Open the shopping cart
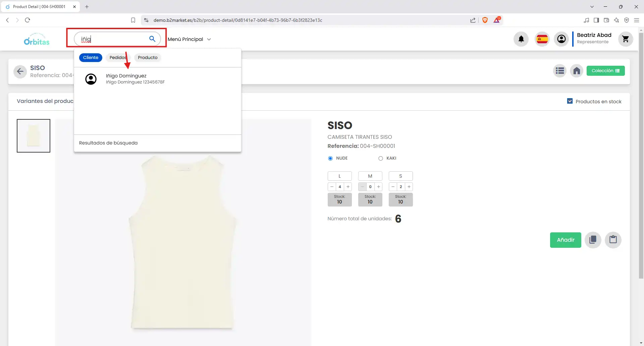The image size is (644, 346). [625, 39]
